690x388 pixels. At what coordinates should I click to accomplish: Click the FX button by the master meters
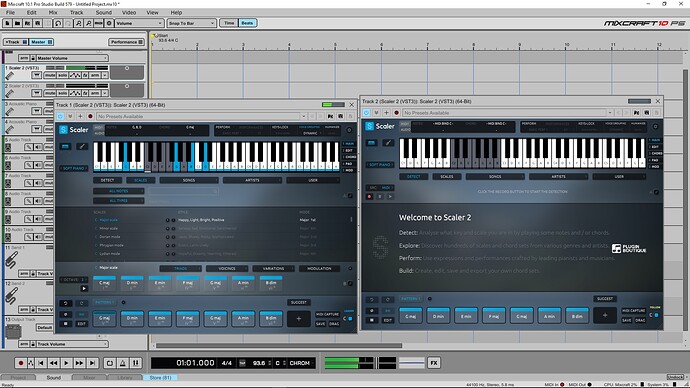click(434, 363)
